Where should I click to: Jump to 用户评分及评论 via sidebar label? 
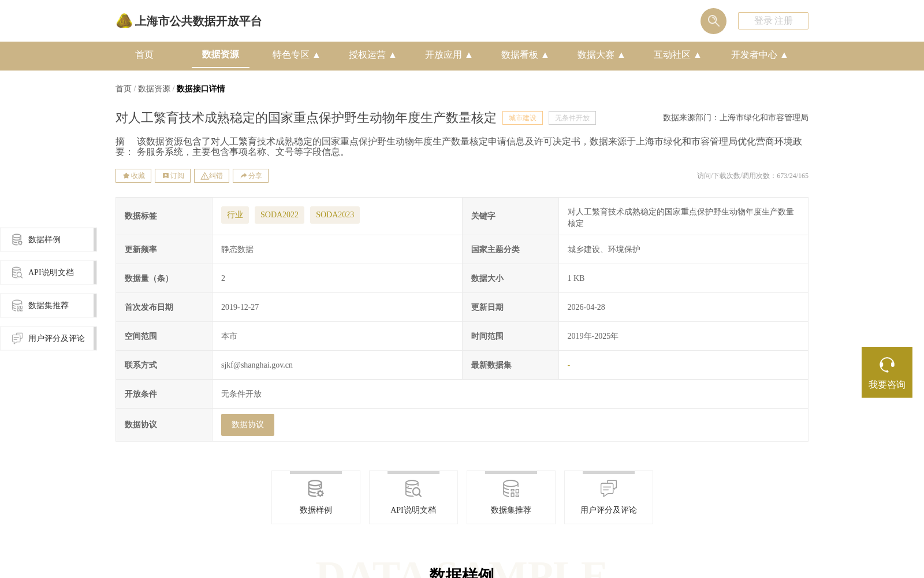point(57,339)
